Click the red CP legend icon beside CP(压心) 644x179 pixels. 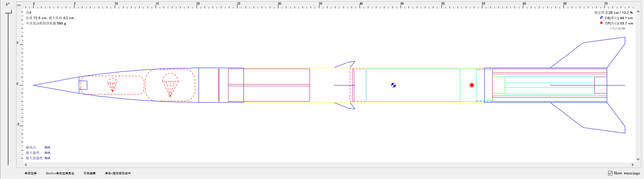tap(601, 23)
